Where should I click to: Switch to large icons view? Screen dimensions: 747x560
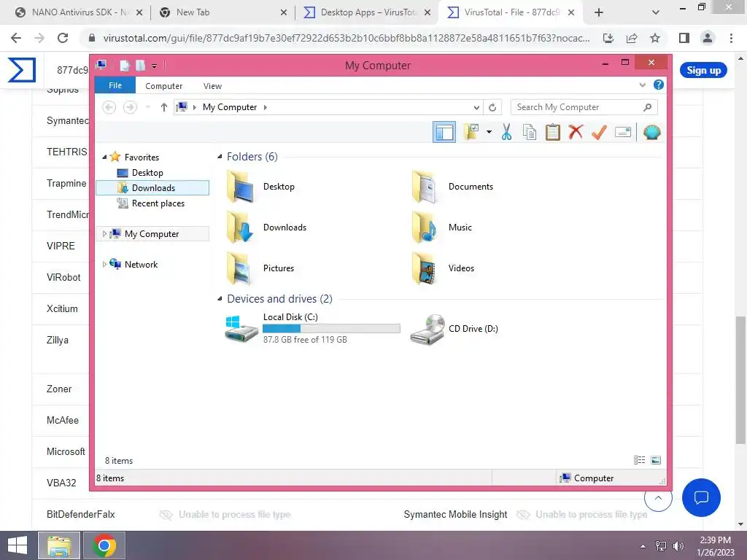coord(656,460)
